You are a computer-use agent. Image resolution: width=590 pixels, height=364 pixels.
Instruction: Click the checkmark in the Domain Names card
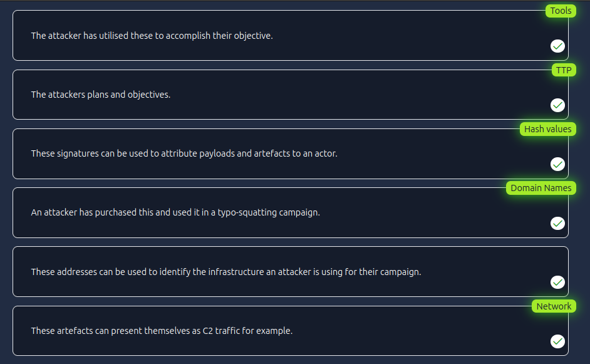coord(557,223)
